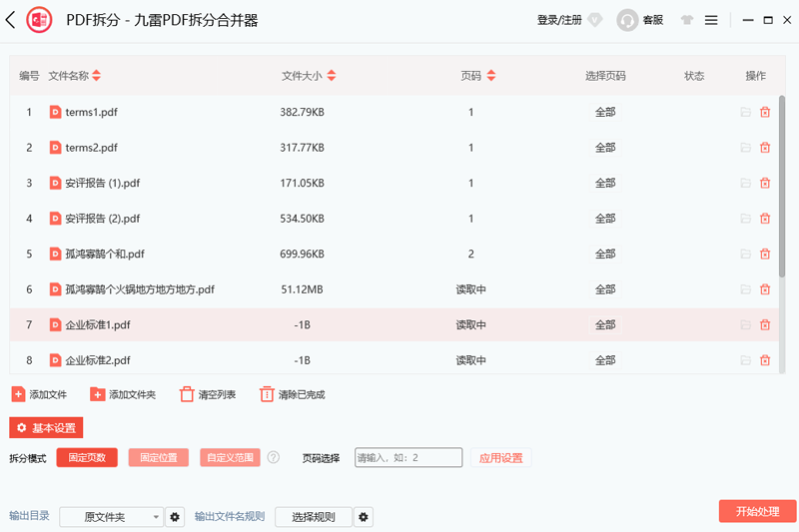Select 全部 pages for 安评报告 (1).pdf
The image size is (799, 532).
tap(605, 183)
